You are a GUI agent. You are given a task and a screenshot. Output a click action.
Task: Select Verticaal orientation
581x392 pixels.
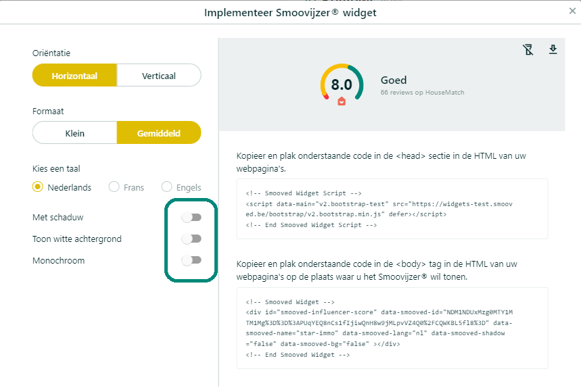[x=159, y=76]
